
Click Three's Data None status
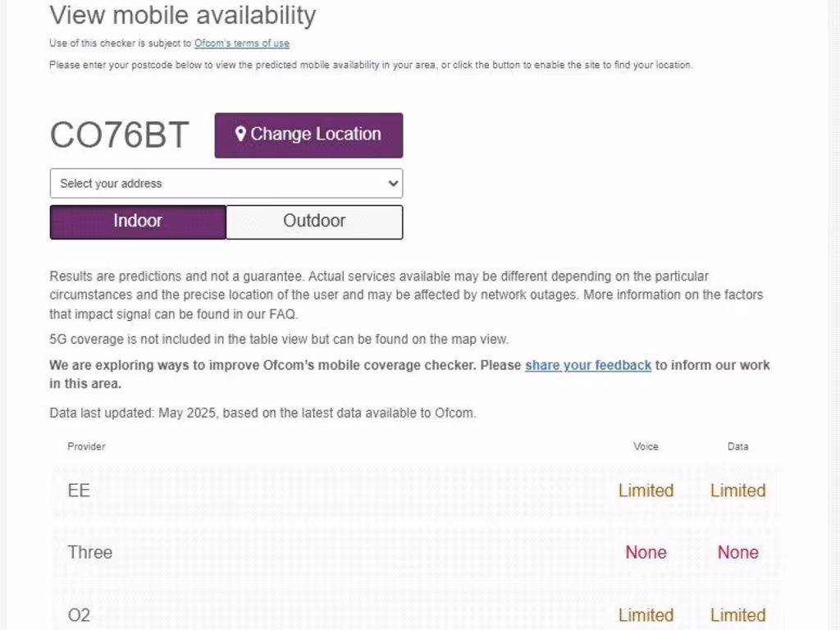pos(737,552)
